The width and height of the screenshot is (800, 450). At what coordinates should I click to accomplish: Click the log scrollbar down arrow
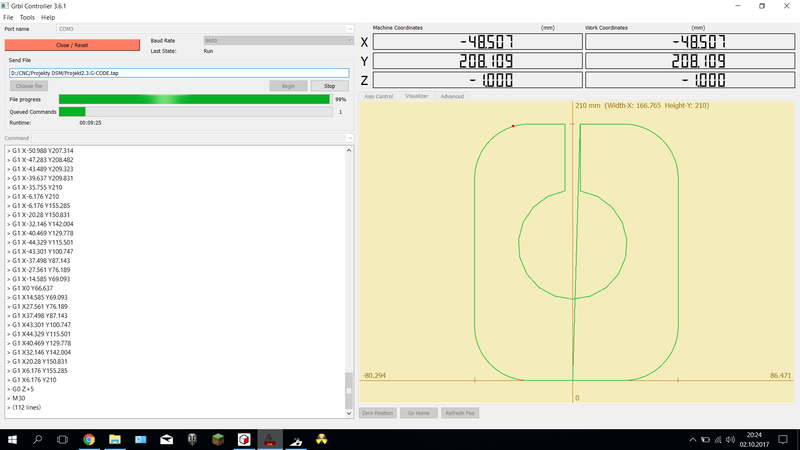(349, 413)
